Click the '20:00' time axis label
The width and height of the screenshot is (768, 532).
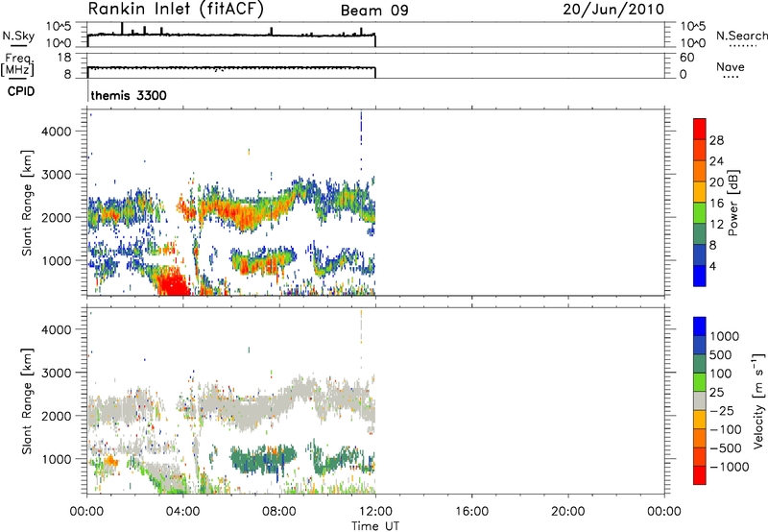[x=567, y=512]
